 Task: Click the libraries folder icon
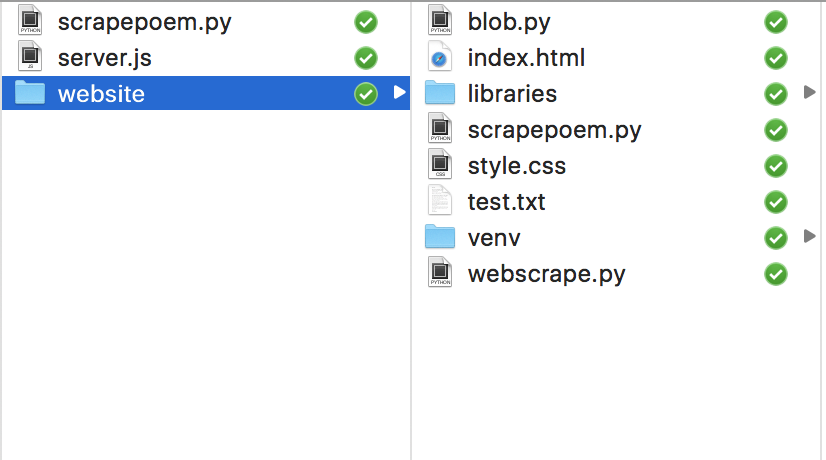440,93
